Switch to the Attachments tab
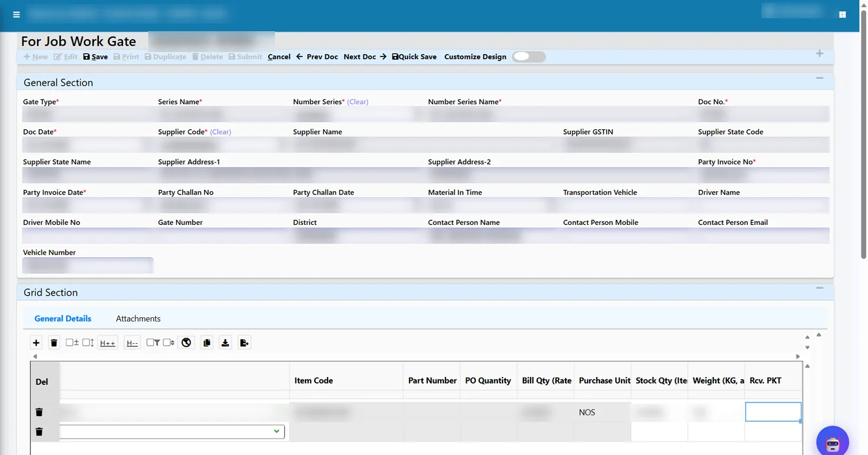Image resolution: width=868 pixels, height=455 pixels. point(138,318)
